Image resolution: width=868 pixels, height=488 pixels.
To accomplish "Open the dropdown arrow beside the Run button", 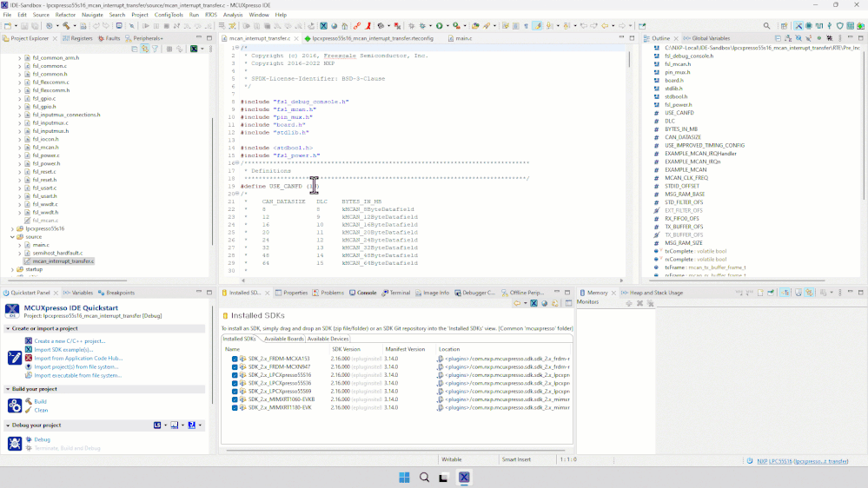I will (x=447, y=26).
